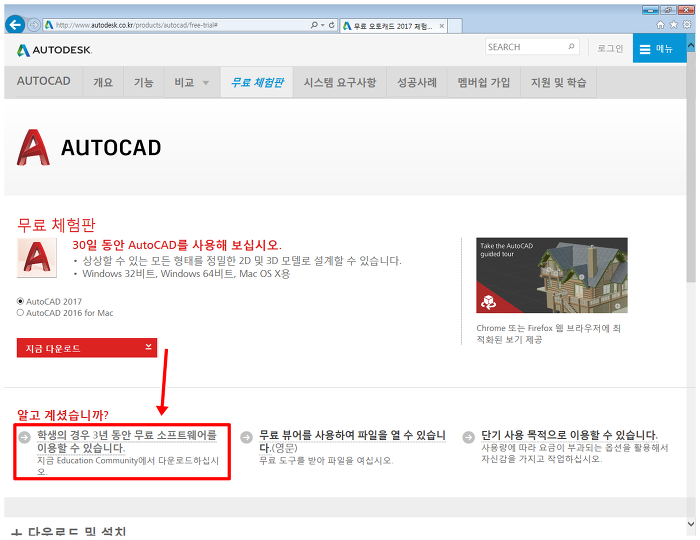Click the small AutoCAD product icon thumbnail
Screen dimensions: 700x540
click(37, 258)
